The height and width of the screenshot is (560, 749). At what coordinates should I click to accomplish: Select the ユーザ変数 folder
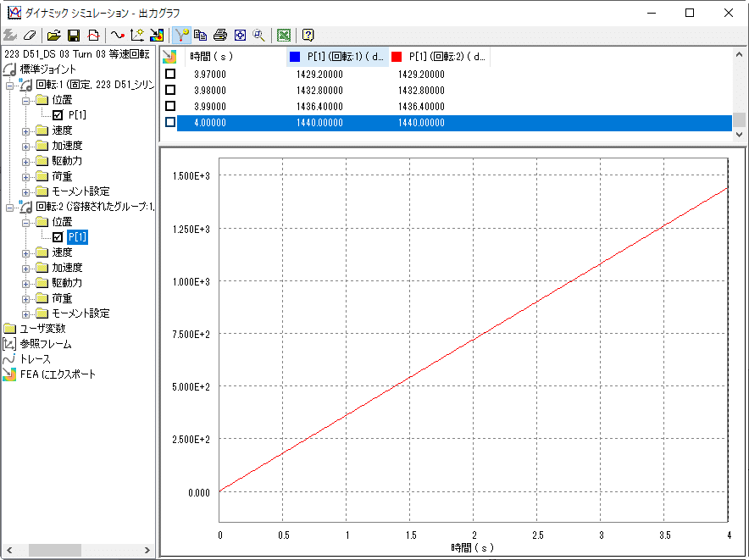[42, 328]
